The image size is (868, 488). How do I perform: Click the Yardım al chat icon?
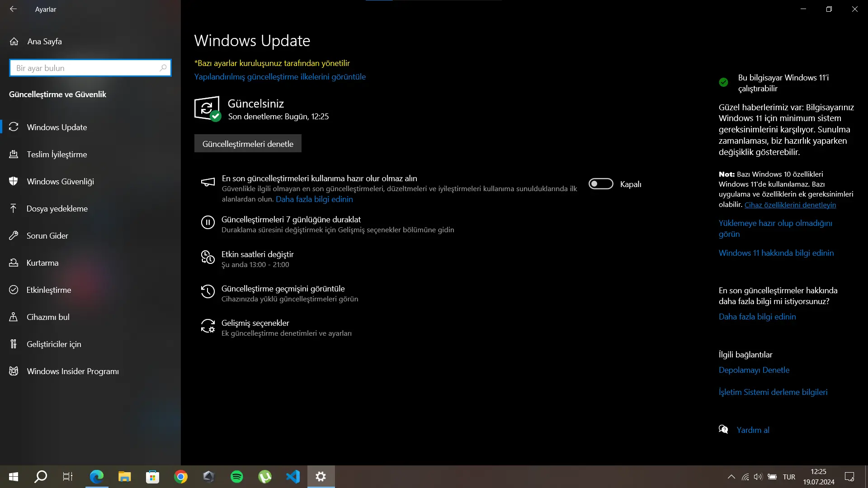pyautogui.click(x=723, y=429)
